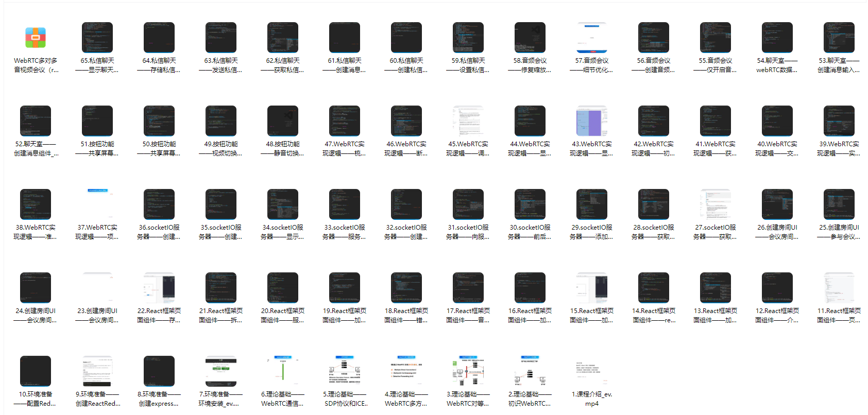Select the 65.私信聊天 显示聊天 video icon
The image size is (868, 415).
97,38
